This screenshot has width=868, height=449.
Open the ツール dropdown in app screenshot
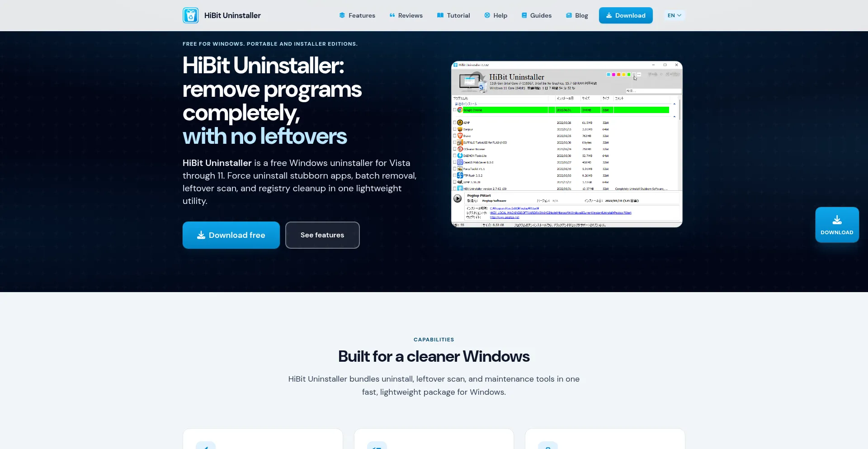[655, 74]
